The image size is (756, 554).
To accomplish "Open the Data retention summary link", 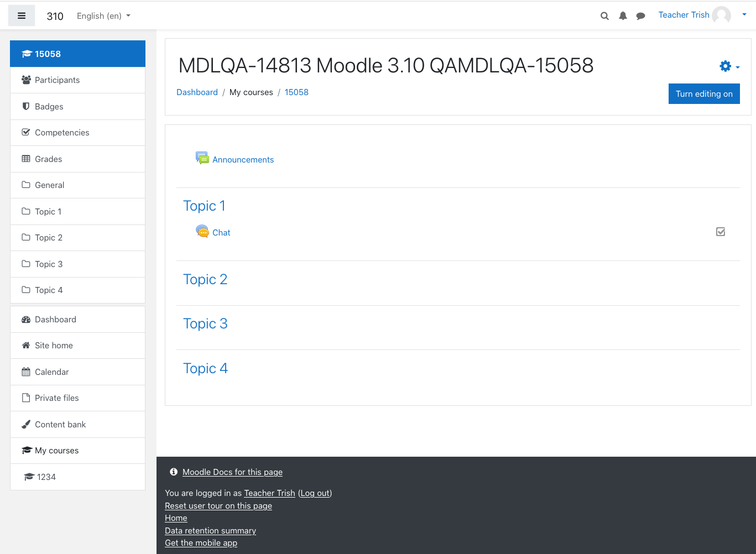I will [x=210, y=531].
